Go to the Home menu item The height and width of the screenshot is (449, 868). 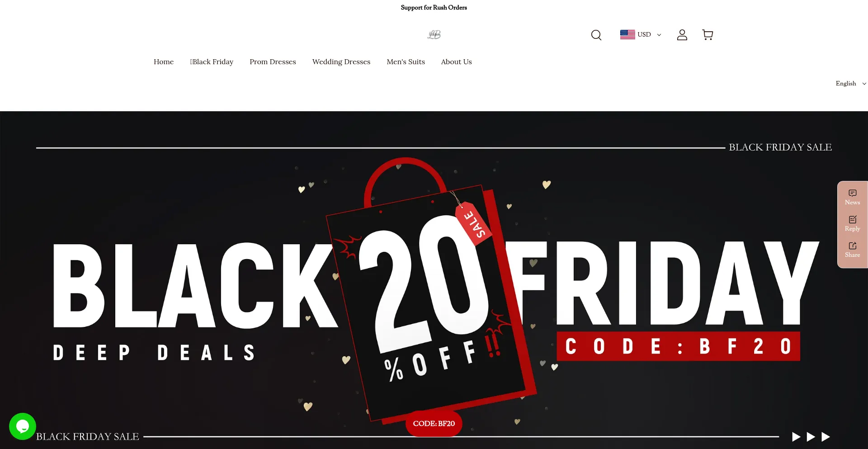(164, 62)
